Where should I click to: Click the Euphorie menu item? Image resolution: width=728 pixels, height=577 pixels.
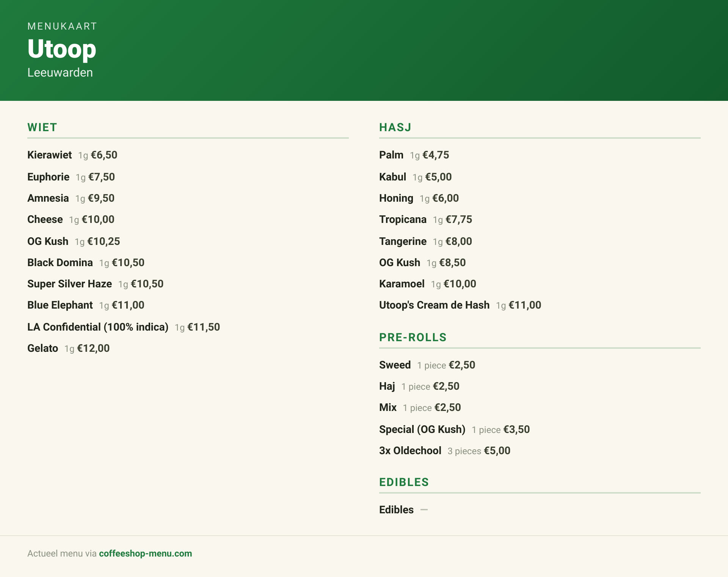click(x=48, y=177)
